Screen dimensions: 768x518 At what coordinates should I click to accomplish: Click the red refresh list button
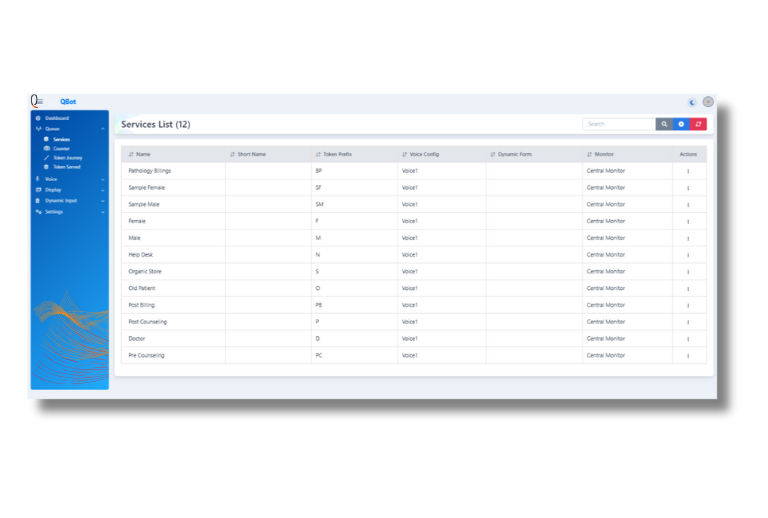698,124
